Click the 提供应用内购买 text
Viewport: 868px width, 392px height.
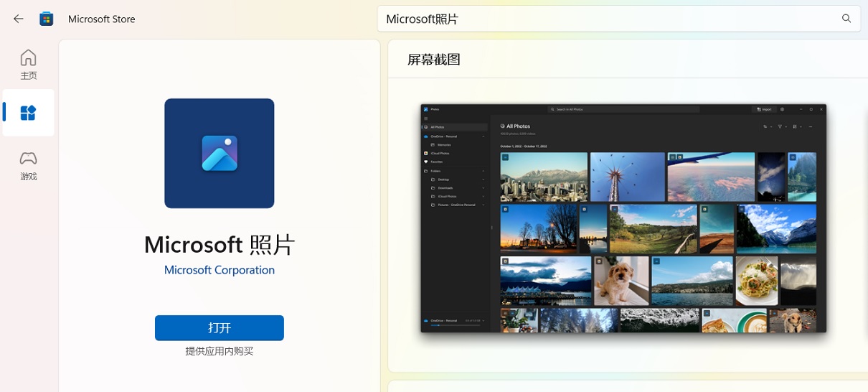pos(220,351)
